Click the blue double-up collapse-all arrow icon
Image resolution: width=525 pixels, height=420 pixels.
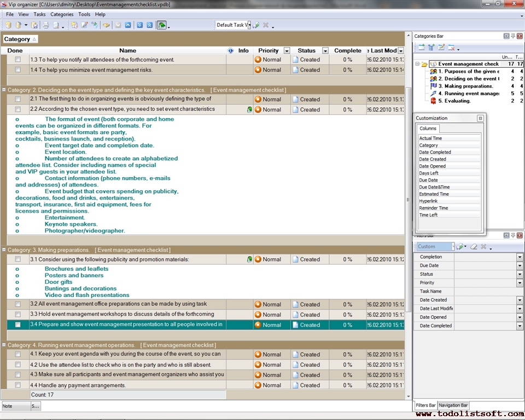pos(150,25)
